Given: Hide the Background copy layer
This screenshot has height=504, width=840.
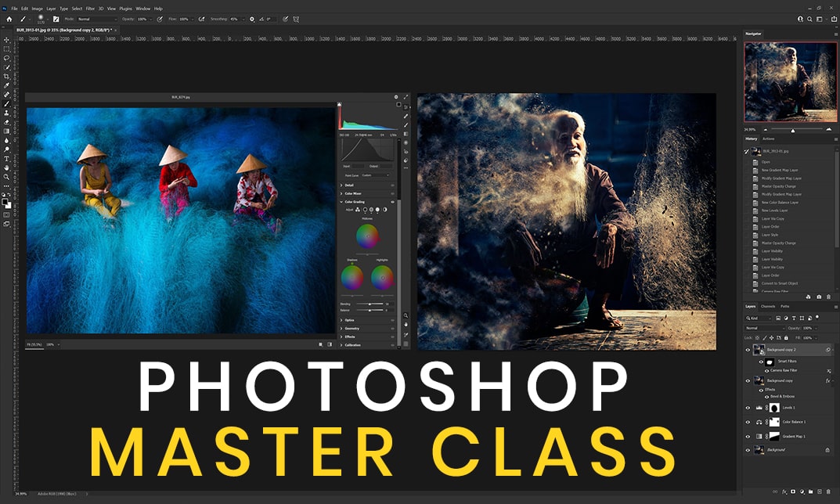Looking at the screenshot, I should [x=748, y=381].
